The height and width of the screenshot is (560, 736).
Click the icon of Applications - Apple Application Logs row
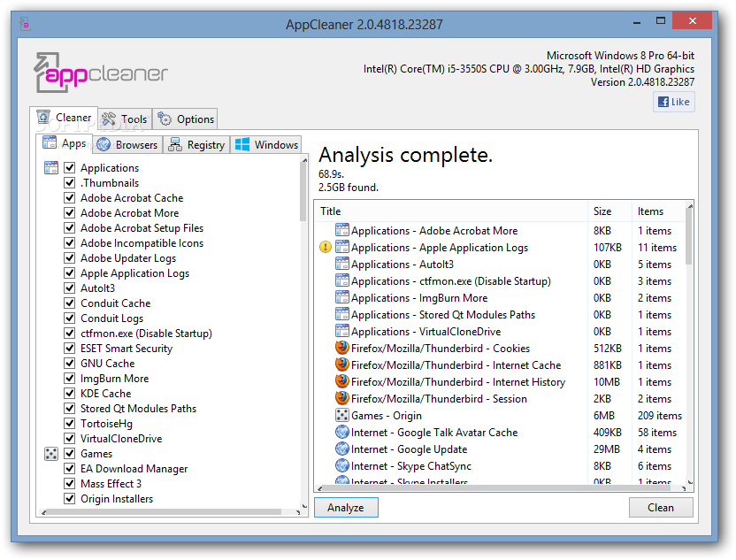coord(342,247)
